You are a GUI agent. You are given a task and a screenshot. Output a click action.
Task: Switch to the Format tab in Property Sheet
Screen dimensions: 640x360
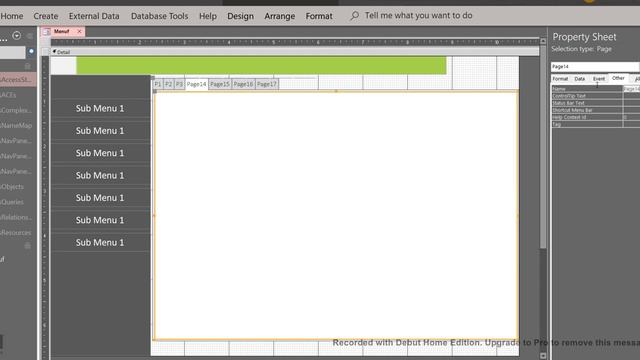pyautogui.click(x=560, y=78)
